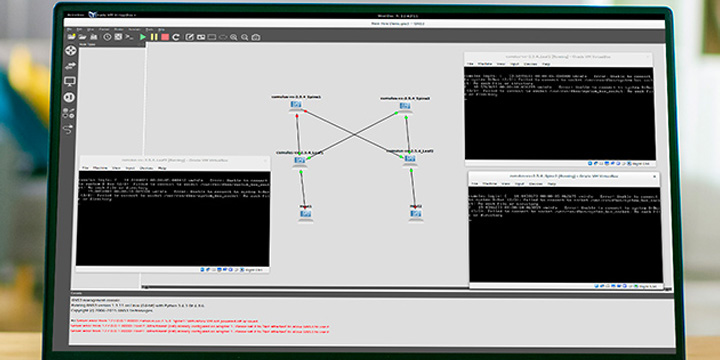Take a screenshot with the camera icon
The image size is (720, 360).
pos(256,37)
